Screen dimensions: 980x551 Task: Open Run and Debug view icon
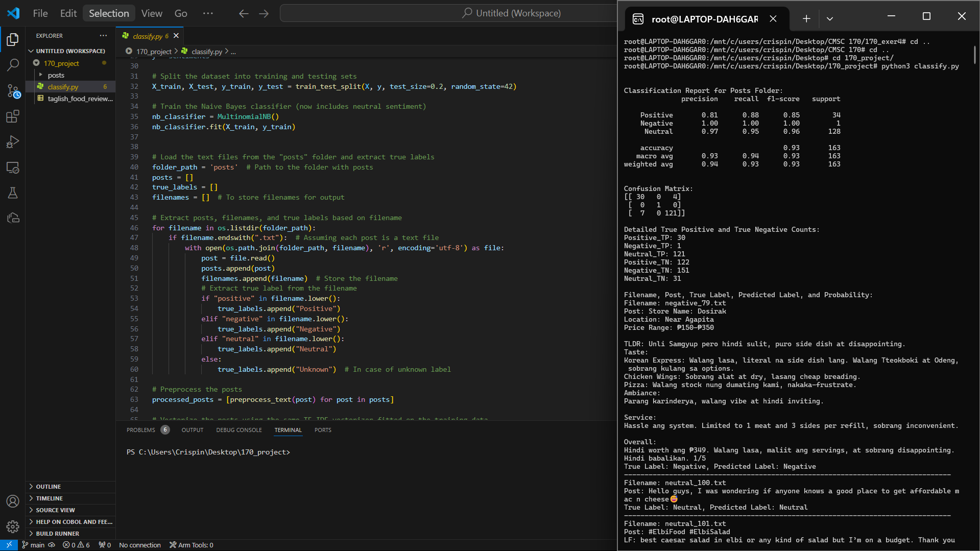(13, 142)
